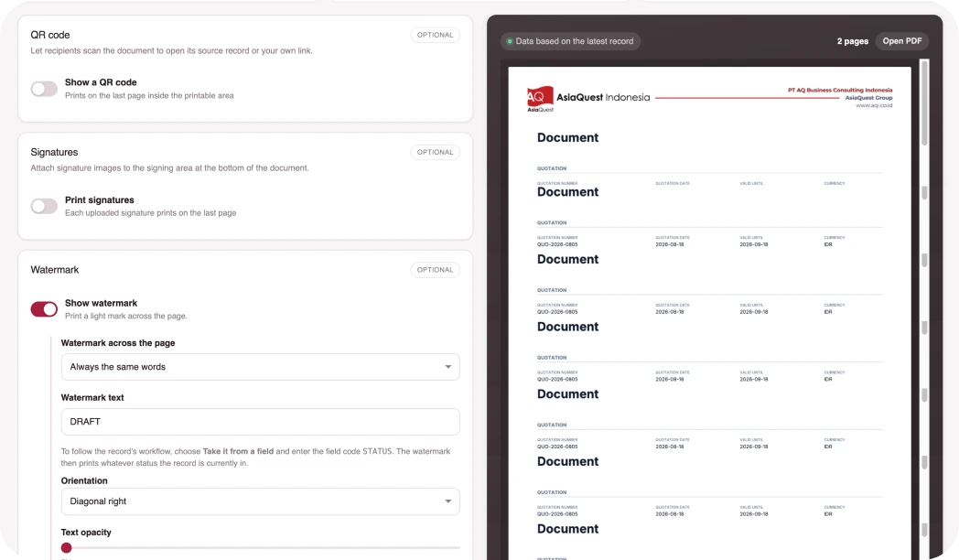Click the Print a light mark description
The height and width of the screenshot is (560, 959).
[126, 316]
